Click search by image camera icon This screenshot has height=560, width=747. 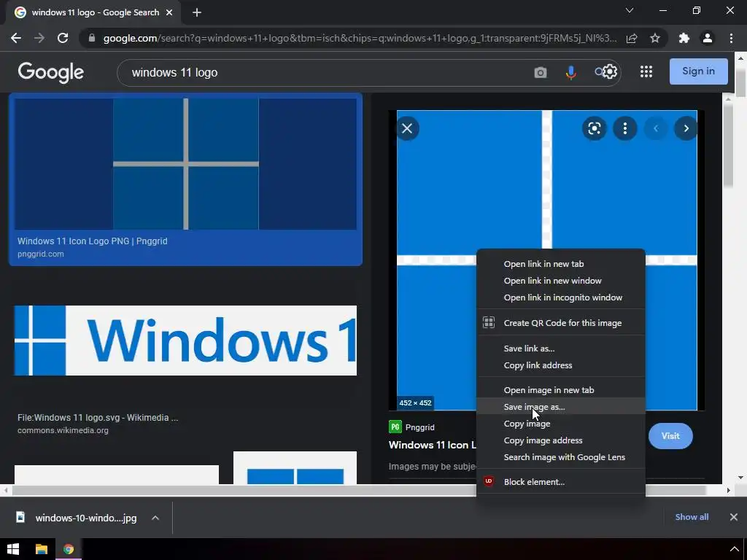(541, 72)
